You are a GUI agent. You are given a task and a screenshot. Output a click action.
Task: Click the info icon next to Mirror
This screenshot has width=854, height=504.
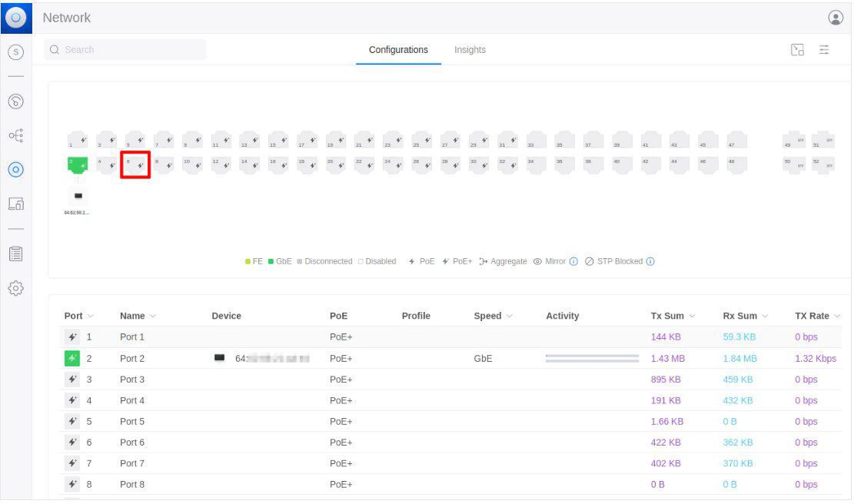coord(573,261)
